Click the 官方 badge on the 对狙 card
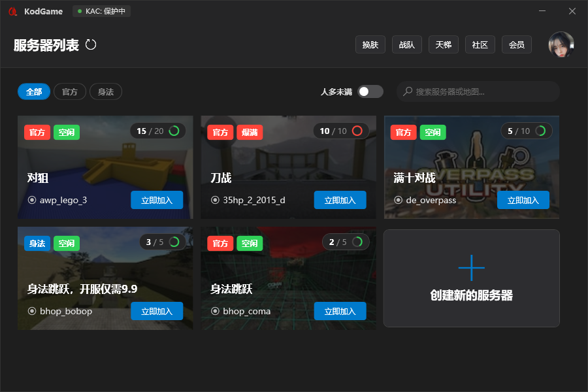This screenshot has height=392, width=588. (x=37, y=132)
